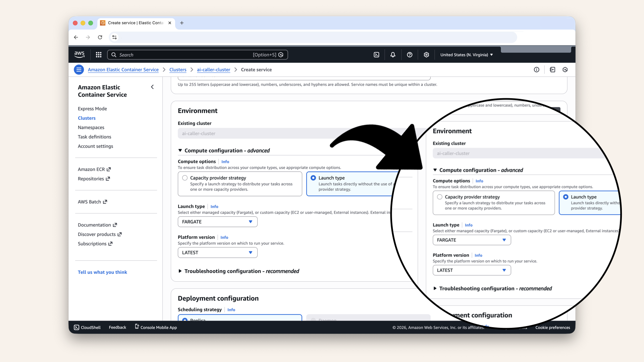
Task: Toggle the hamburger side navigation button
Action: tap(79, 70)
